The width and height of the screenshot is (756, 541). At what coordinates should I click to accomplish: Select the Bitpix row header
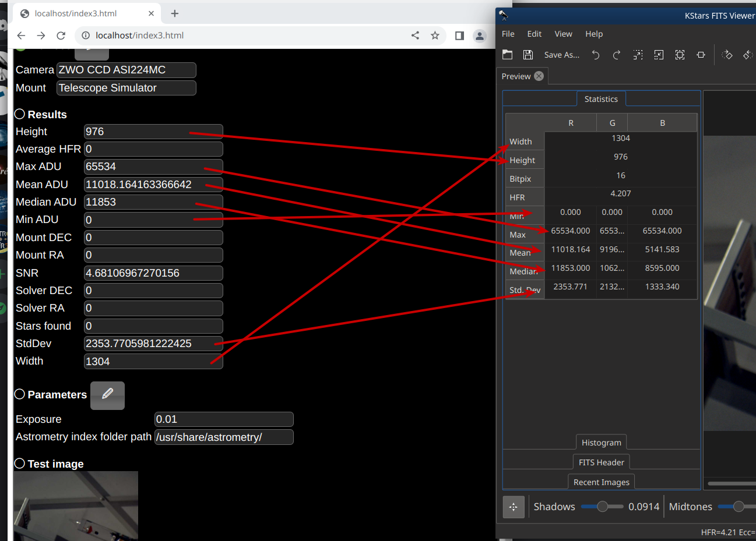(525, 179)
